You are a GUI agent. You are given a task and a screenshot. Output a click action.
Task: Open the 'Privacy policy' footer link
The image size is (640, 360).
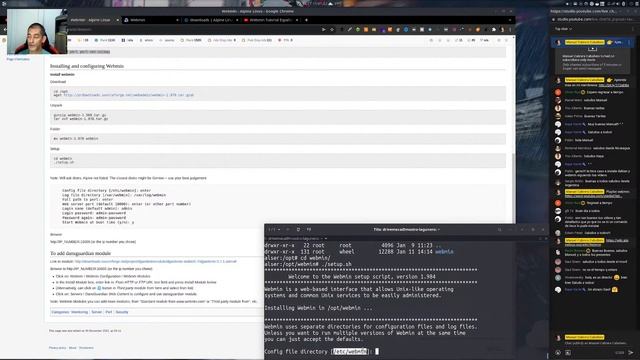57,348
